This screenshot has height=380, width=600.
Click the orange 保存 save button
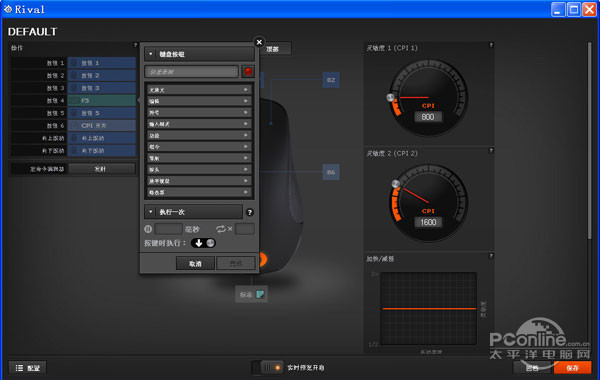(572, 368)
